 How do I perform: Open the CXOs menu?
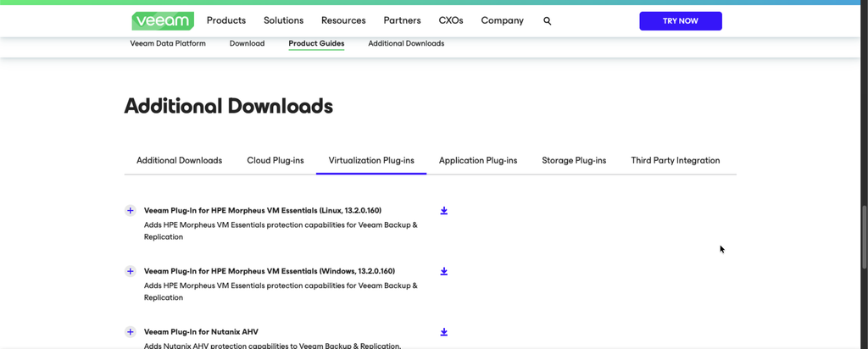pyautogui.click(x=451, y=21)
